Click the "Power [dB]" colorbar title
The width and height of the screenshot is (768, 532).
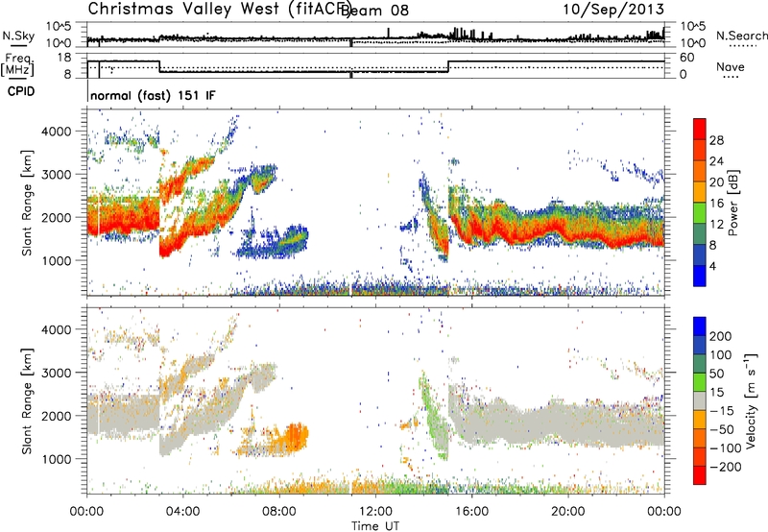pos(732,203)
